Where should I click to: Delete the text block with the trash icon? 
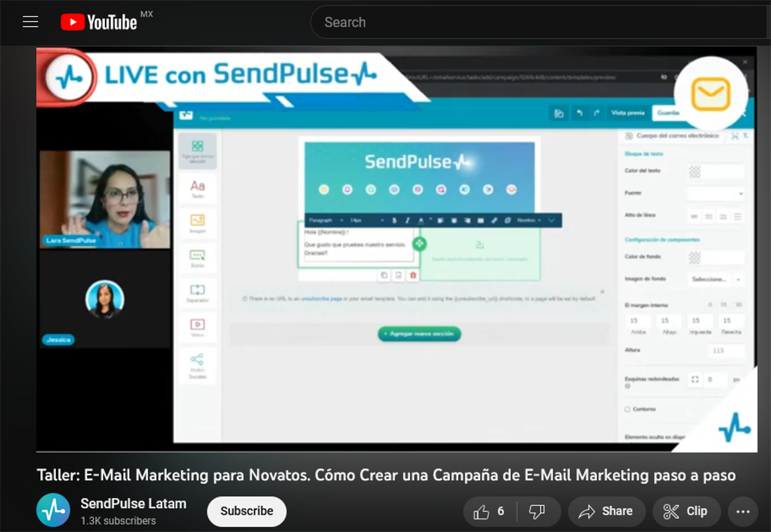(412, 276)
